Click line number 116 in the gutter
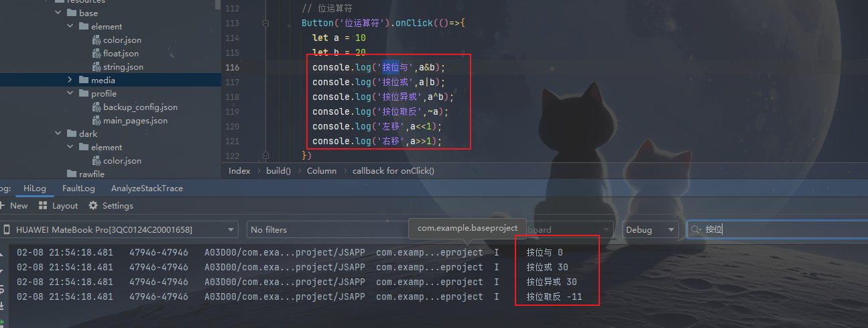Viewport: 868px width, 328px height. point(232,67)
